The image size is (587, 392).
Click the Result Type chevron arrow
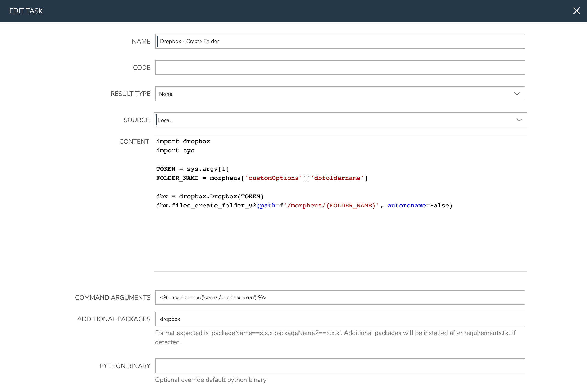[x=517, y=94]
